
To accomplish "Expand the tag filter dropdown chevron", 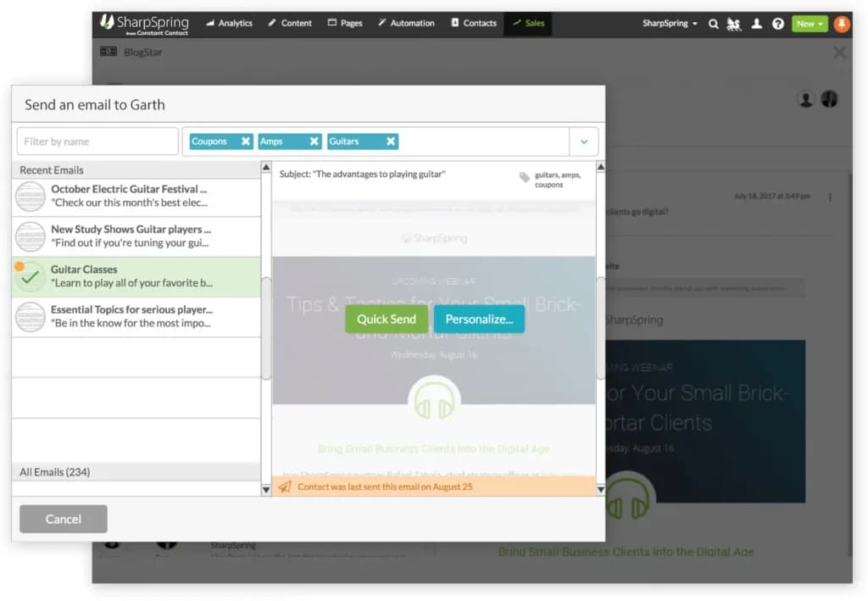I will coord(584,142).
